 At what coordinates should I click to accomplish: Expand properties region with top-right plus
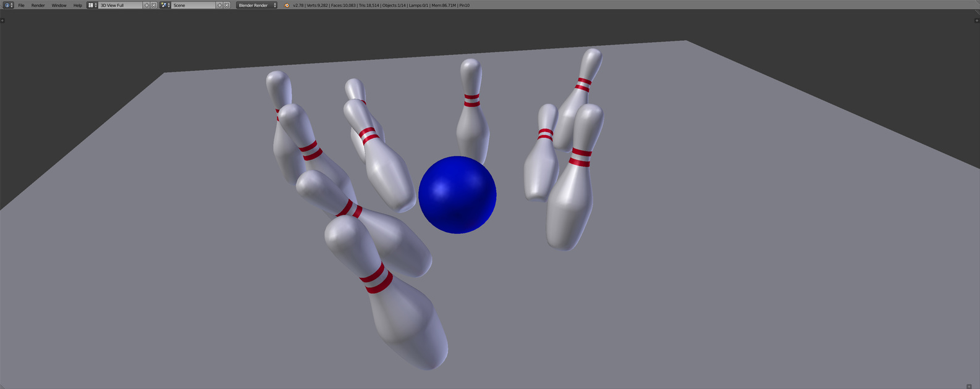click(x=977, y=20)
